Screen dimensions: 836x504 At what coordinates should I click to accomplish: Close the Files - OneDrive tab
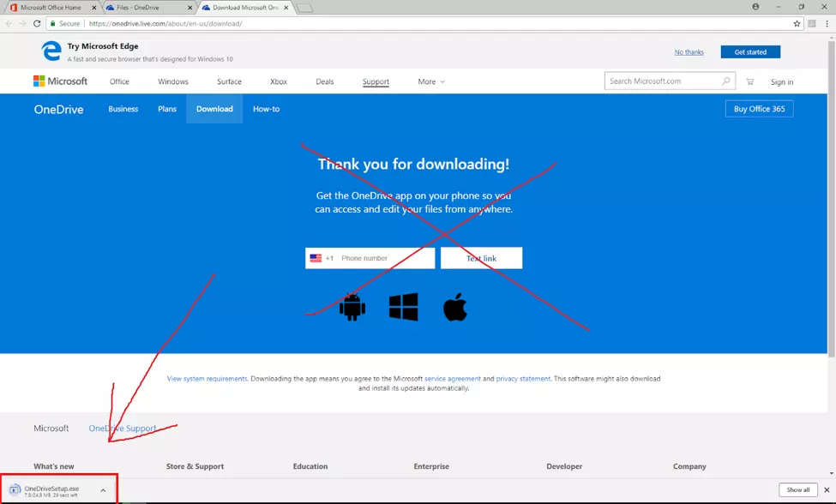point(189,8)
